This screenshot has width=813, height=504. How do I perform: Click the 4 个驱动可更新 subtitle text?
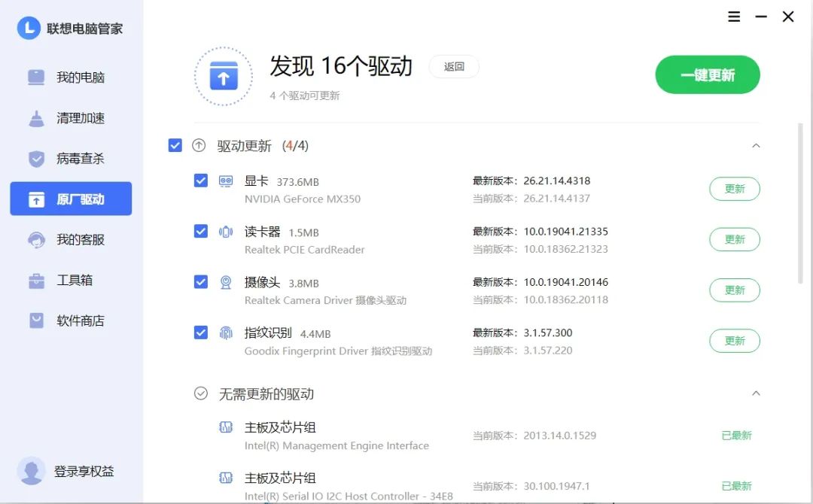(x=305, y=96)
